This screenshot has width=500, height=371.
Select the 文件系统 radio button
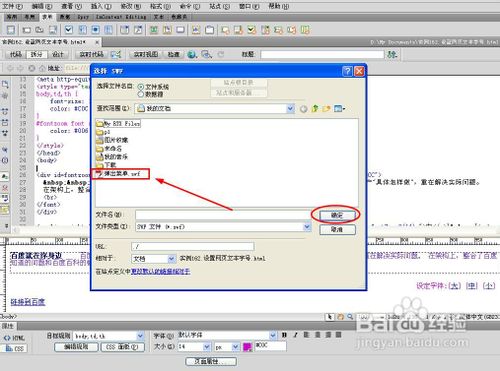click(141, 87)
